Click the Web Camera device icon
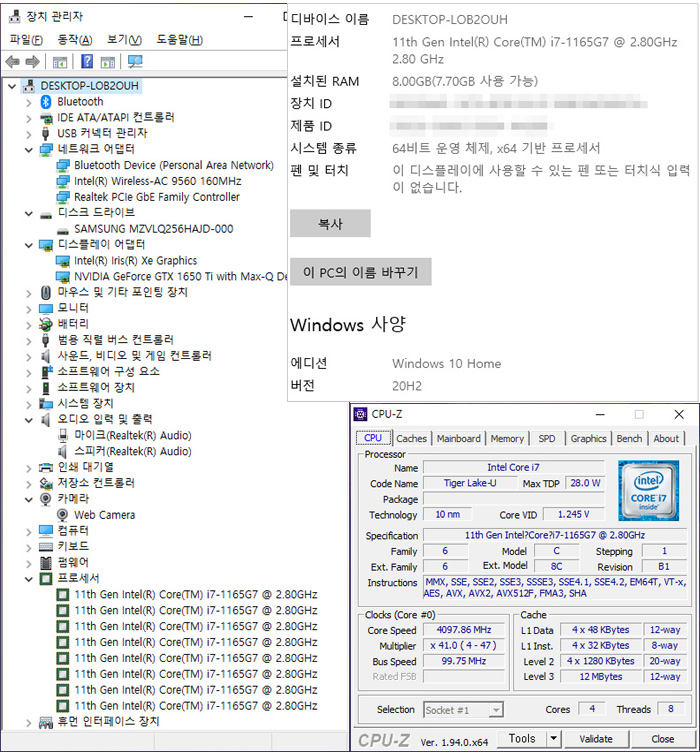 pos(62,515)
